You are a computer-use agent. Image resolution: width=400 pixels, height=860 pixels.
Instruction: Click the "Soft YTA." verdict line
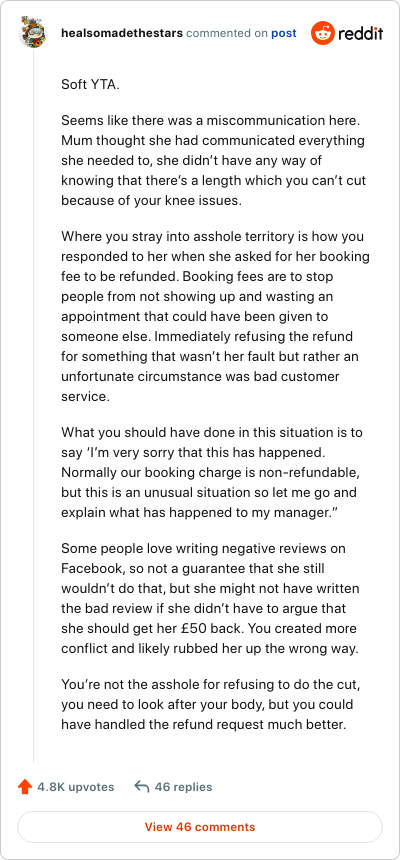(89, 85)
